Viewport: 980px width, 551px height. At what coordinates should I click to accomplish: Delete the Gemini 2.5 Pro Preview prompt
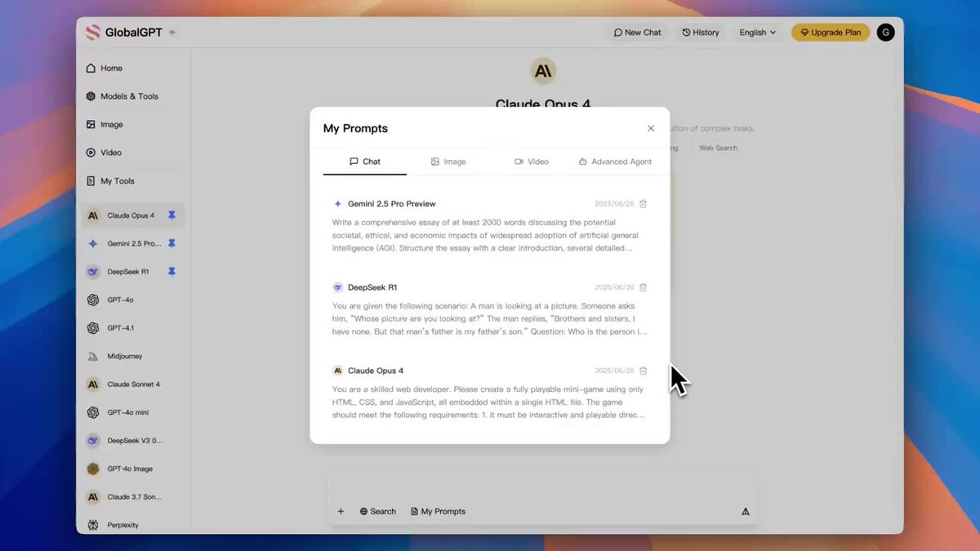coord(643,204)
